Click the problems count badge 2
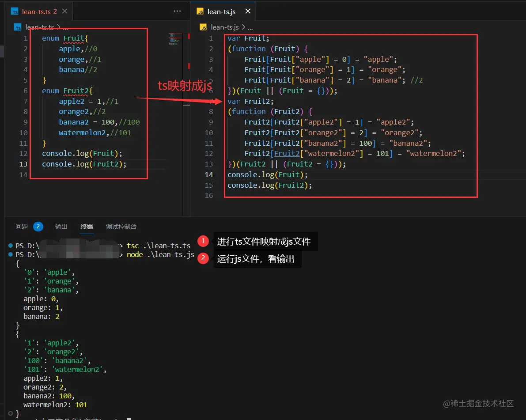This screenshot has height=420, width=526. [38, 227]
